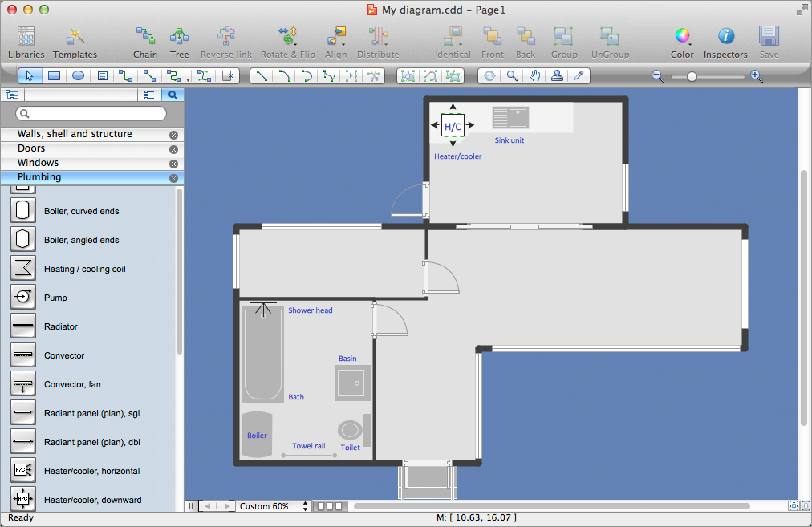Toggle library search mode button

click(x=173, y=95)
